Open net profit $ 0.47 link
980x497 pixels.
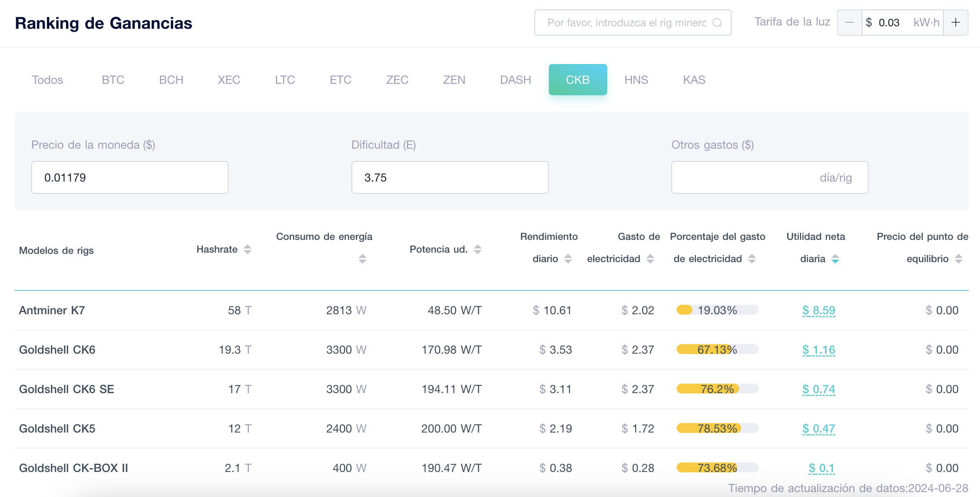(x=819, y=429)
